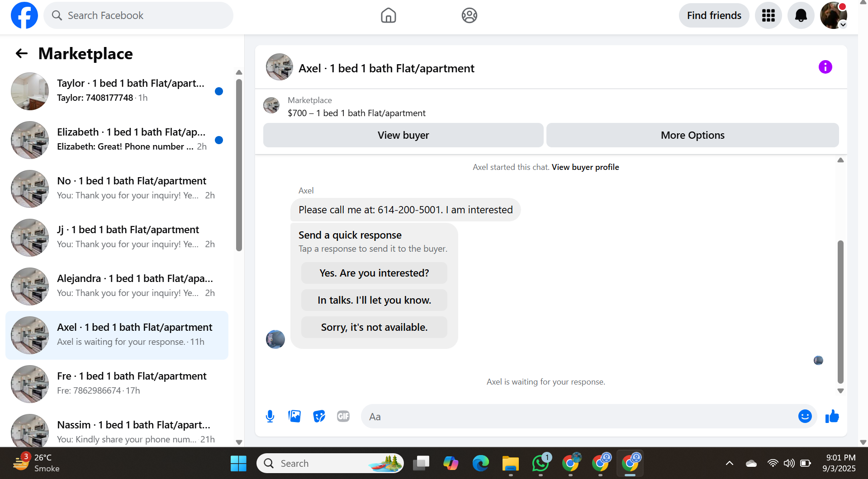Choose a sticker from the sticker icon
The image size is (868, 479).
[319, 416]
